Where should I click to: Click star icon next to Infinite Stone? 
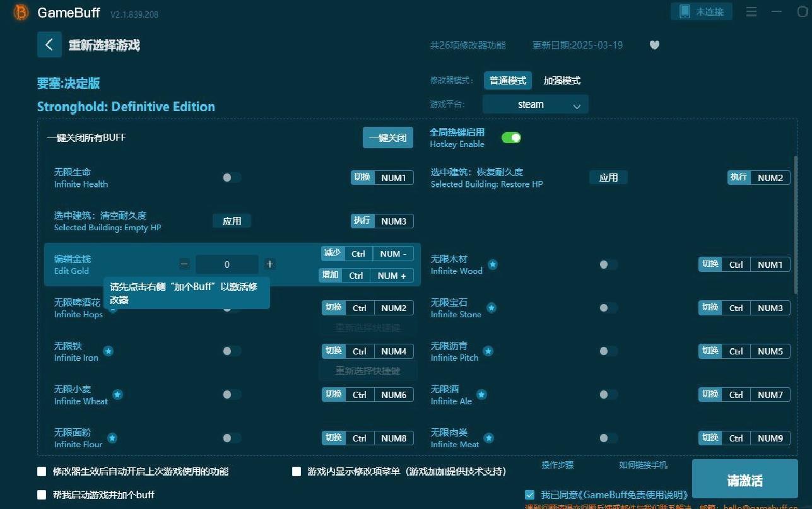pos(491,308)
